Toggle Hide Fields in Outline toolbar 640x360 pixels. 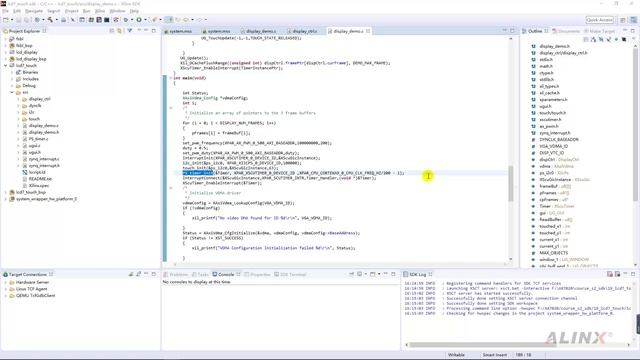601,39
